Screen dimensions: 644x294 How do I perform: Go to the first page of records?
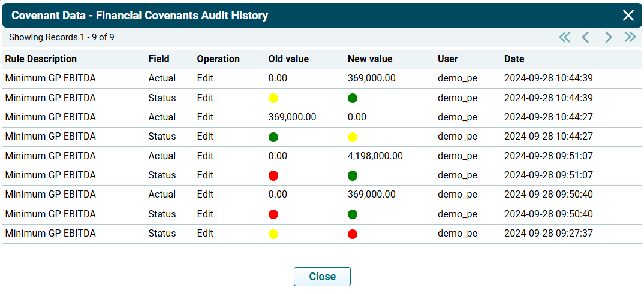pos(564,37)
